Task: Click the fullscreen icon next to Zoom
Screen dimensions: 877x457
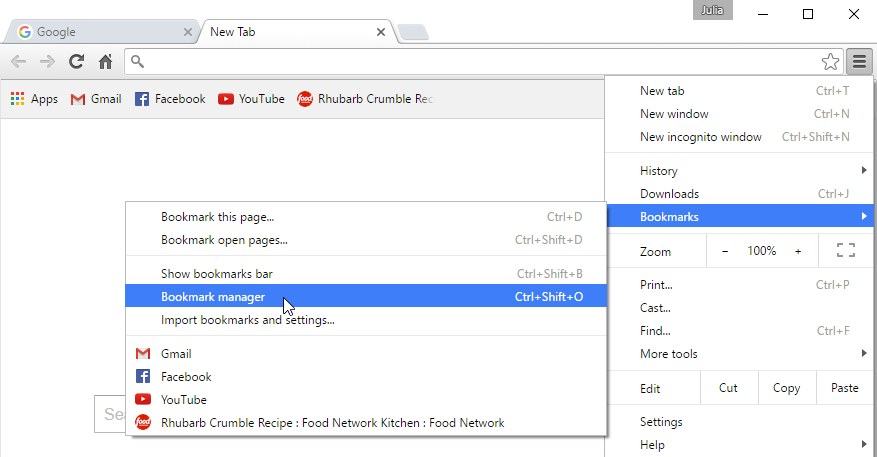Action: click(846, 251)
